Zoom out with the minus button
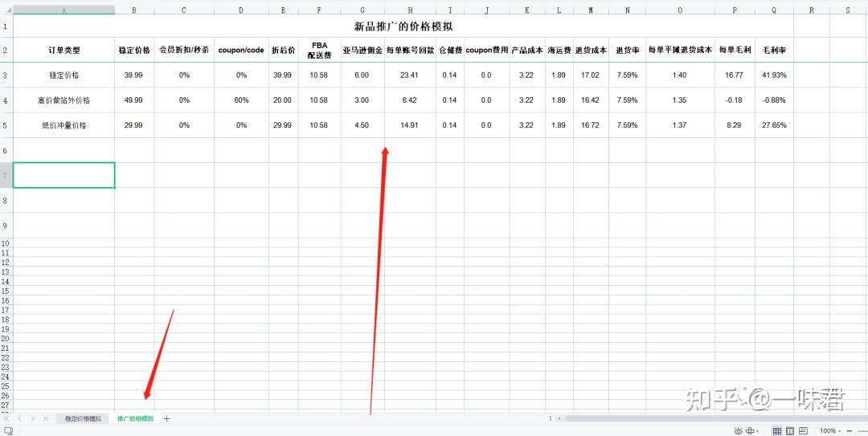This screenshot has width=868, height=436. pos(850,431)
